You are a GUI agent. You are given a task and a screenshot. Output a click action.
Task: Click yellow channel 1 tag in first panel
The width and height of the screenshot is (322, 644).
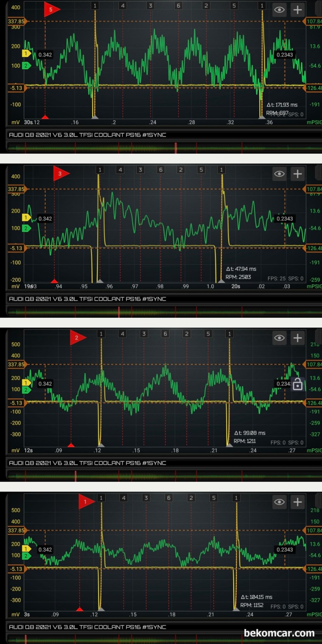click(27, 54)
